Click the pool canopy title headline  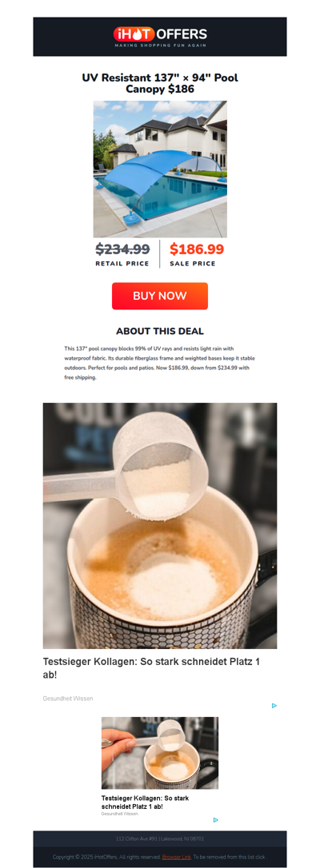point(160,83)
